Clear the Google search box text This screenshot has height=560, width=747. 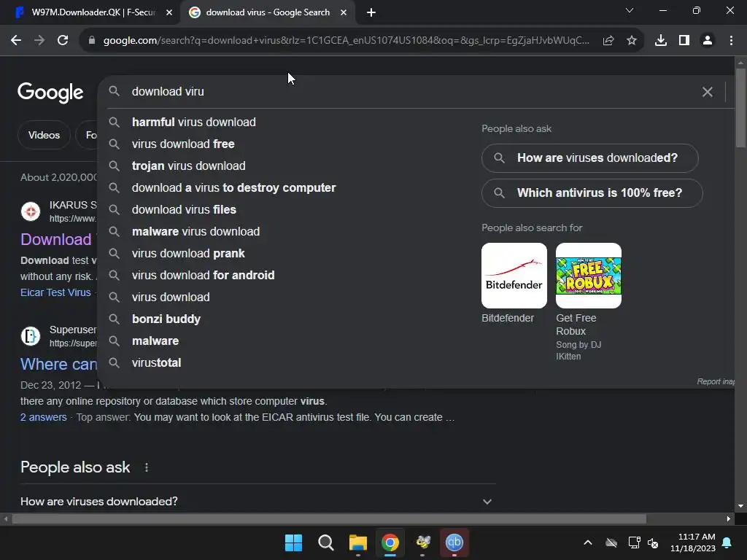tap(708, 92)
